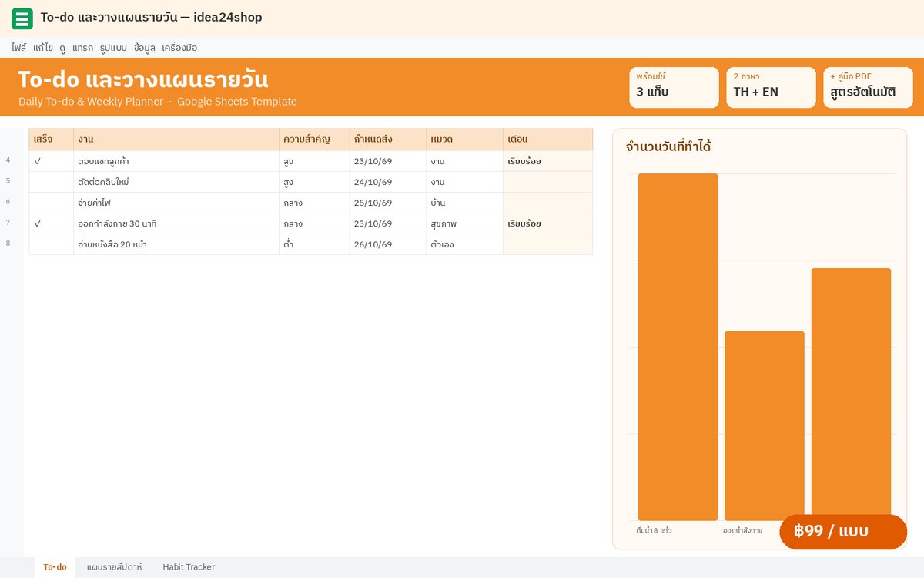Click the คู่มือ PDF สูตรอัตโนมัติ badge
924x578 pixels.
pos(868,87)
